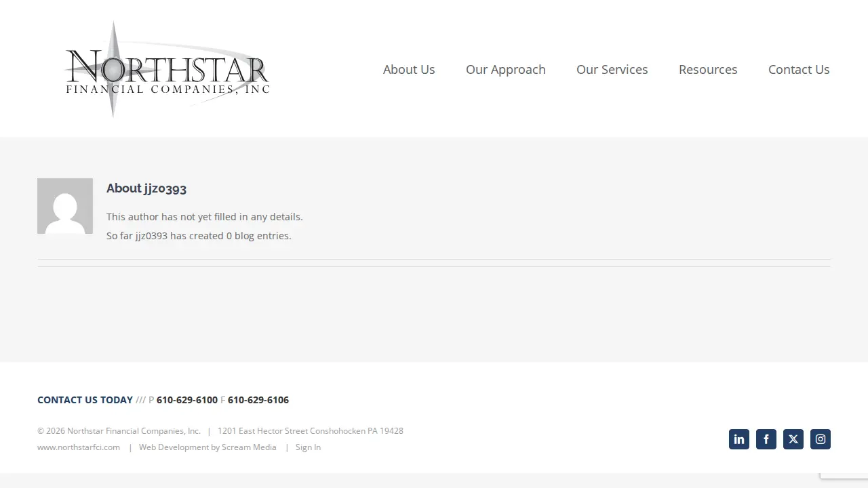Viewport: 868px width, 488px height.
Task: Click the About jjz0393 heading
Action: point(146,188)
